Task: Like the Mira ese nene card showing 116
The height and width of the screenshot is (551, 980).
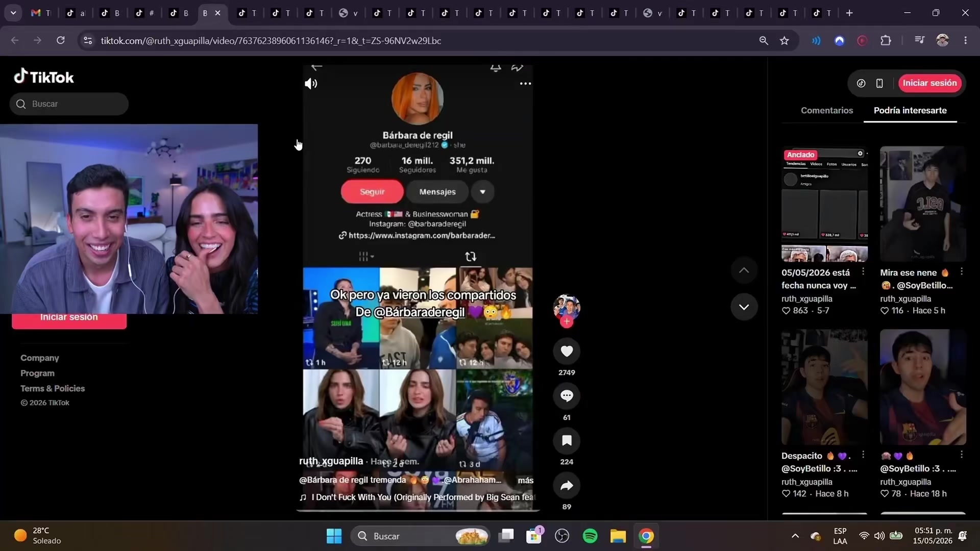Action: [885, 311]
